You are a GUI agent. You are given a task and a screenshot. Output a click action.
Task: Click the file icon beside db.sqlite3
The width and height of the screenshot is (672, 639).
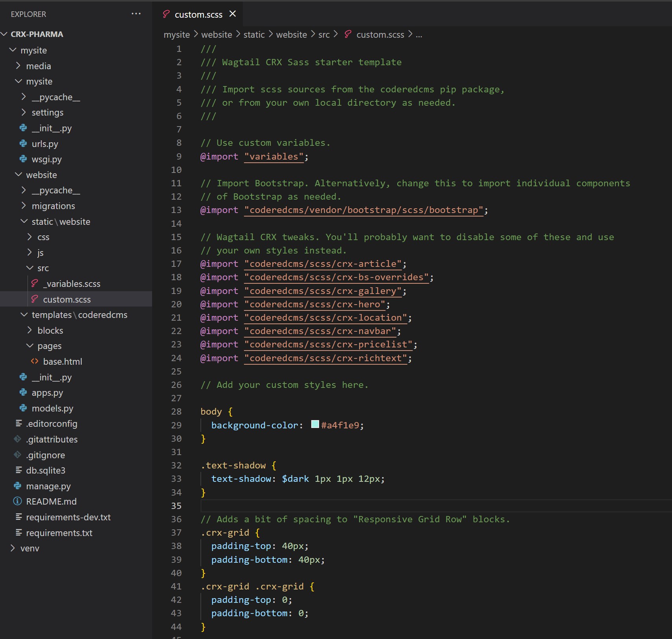pyautogui.click(x=18, y=470)
